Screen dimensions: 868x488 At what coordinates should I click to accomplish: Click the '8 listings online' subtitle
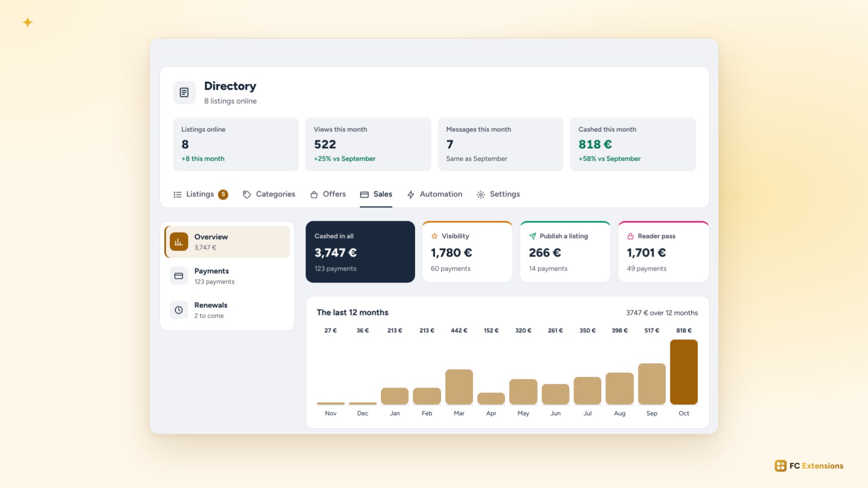231,101
